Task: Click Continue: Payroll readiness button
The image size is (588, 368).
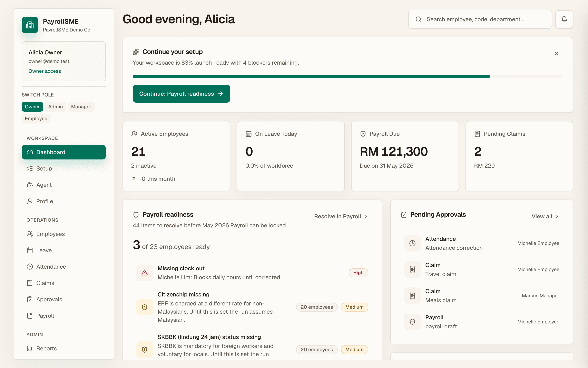Action: pyautogui.click(x=181, y=94)
